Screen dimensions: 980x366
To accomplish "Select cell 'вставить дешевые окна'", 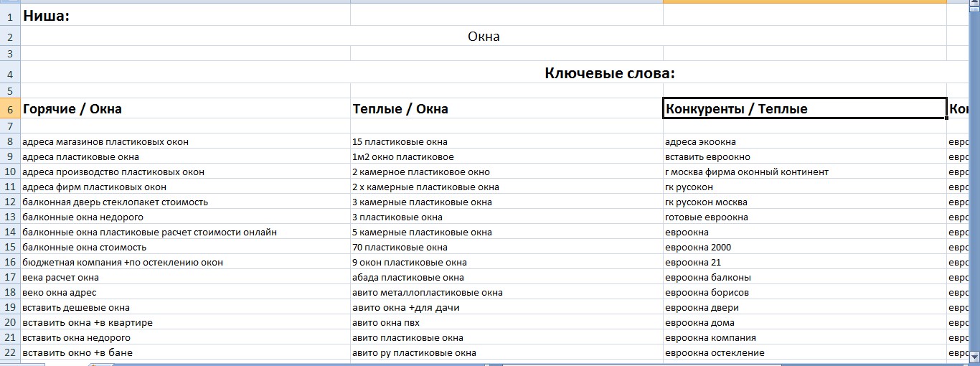I will (x=186, y=307).
